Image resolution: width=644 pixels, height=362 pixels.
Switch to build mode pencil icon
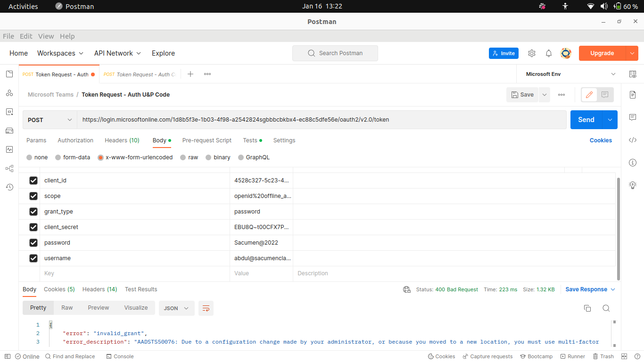[589, 95]
